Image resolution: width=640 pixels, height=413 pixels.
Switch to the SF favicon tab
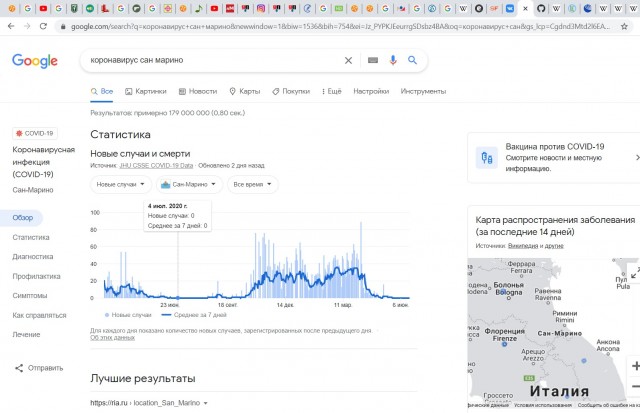(494, 8)
